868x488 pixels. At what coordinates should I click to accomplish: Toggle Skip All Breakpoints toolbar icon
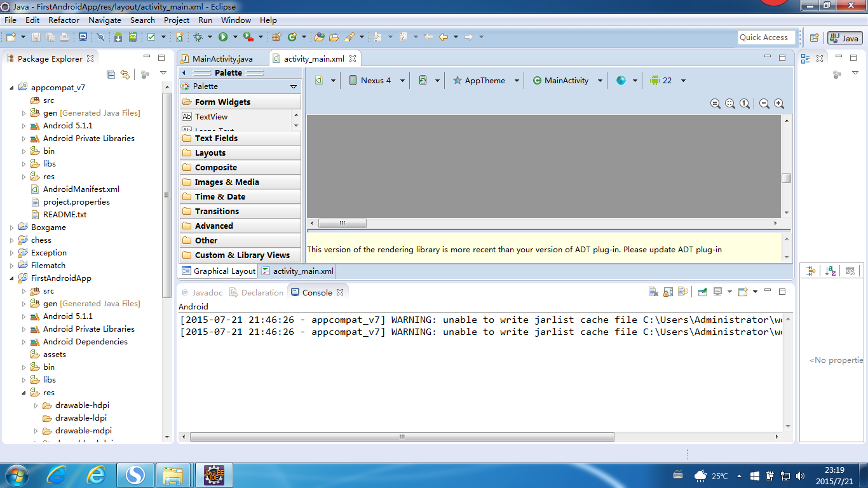(100, 37)
